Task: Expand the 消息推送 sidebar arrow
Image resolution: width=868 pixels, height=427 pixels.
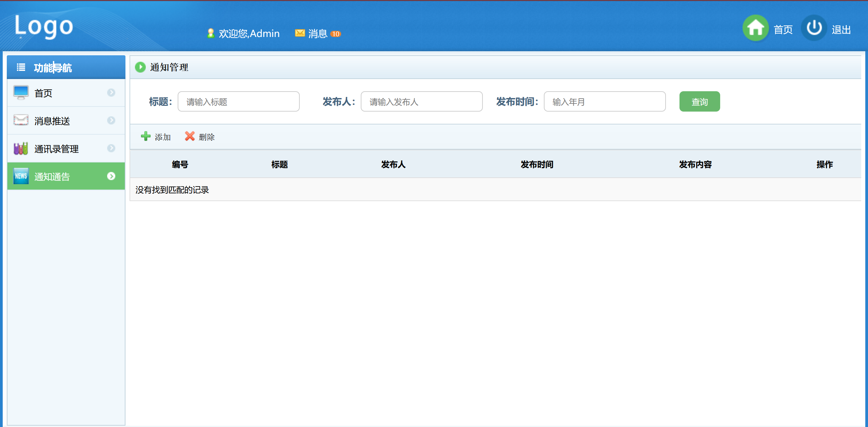Action: point(111,120)
